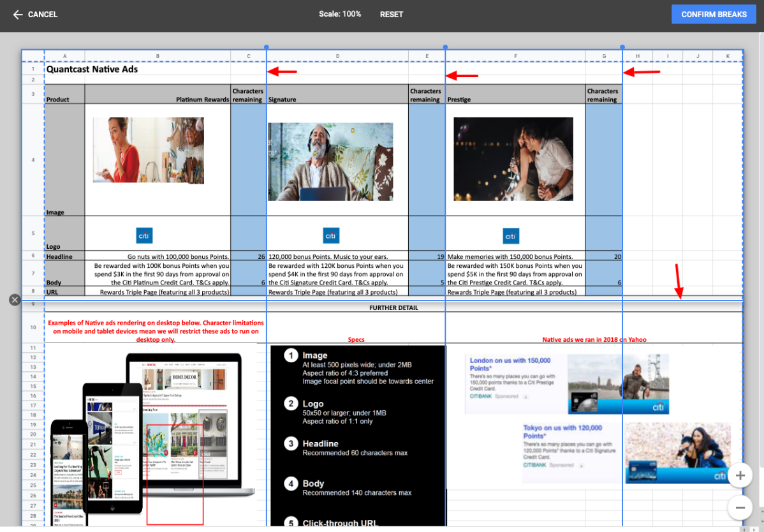
Task: Click the Citi logo under Prestige
Action: tap(511, 236)
